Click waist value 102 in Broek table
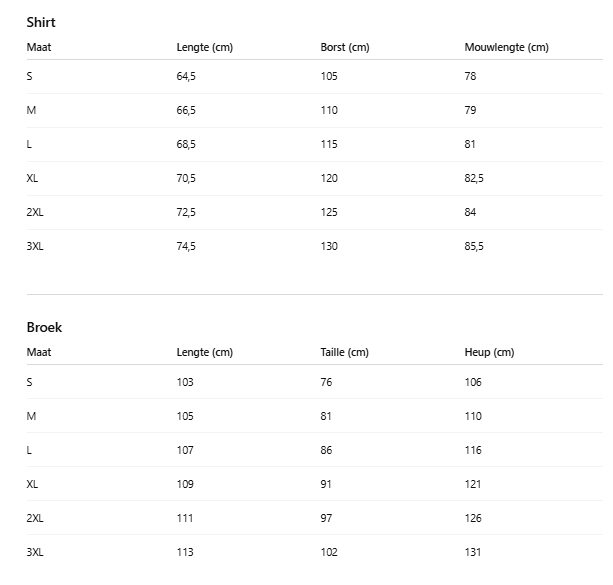613x585 pixels. click(x=329, y=552)
